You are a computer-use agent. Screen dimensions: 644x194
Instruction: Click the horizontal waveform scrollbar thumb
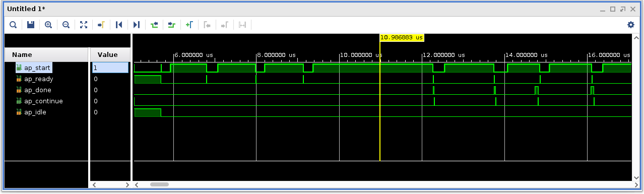tap(159, 184)
